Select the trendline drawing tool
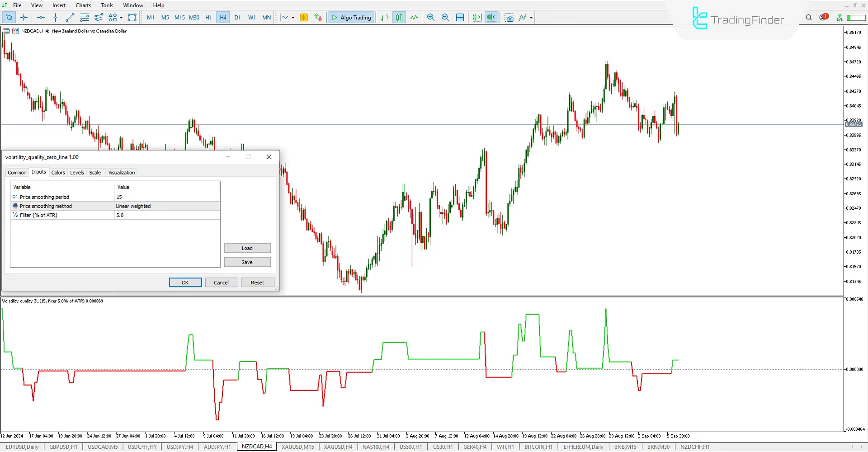 coord(70,17)
